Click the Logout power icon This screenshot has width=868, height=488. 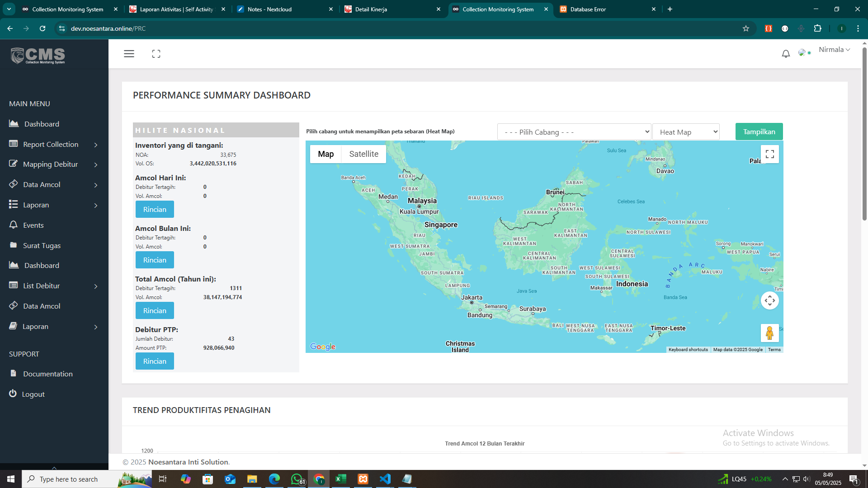point(13,394)
